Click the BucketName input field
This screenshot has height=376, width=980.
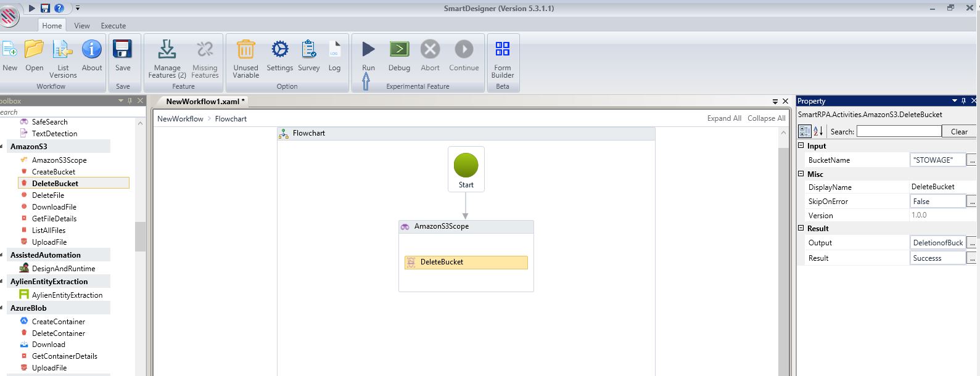937,160
